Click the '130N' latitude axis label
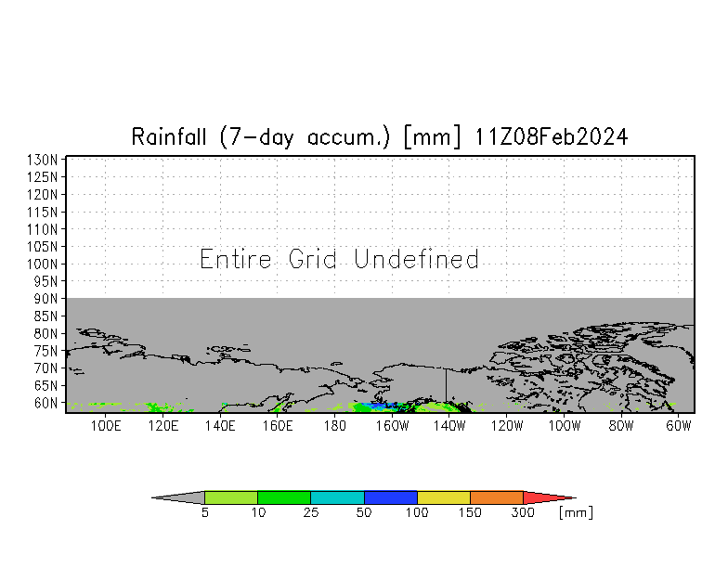Screen dimensions: 728x568 tap(43, 160)
